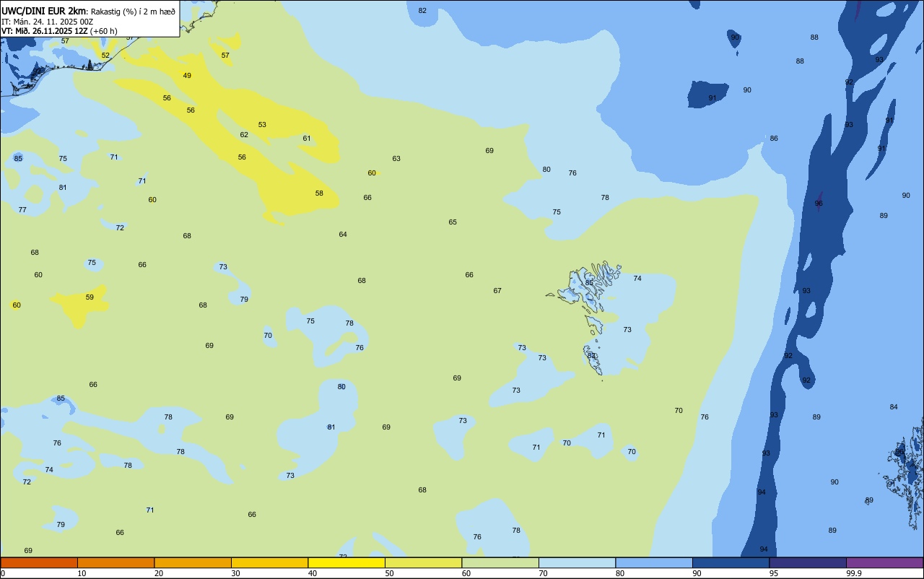The height and width of the screenshot is (579, 924).
Task: Click the humidity value 63 on the map
Action: click(396, 159)
